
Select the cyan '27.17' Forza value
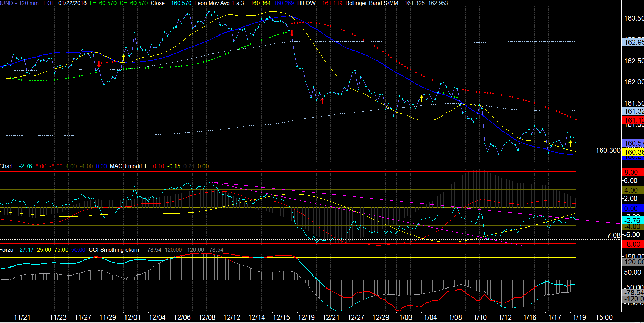point(27,250)
